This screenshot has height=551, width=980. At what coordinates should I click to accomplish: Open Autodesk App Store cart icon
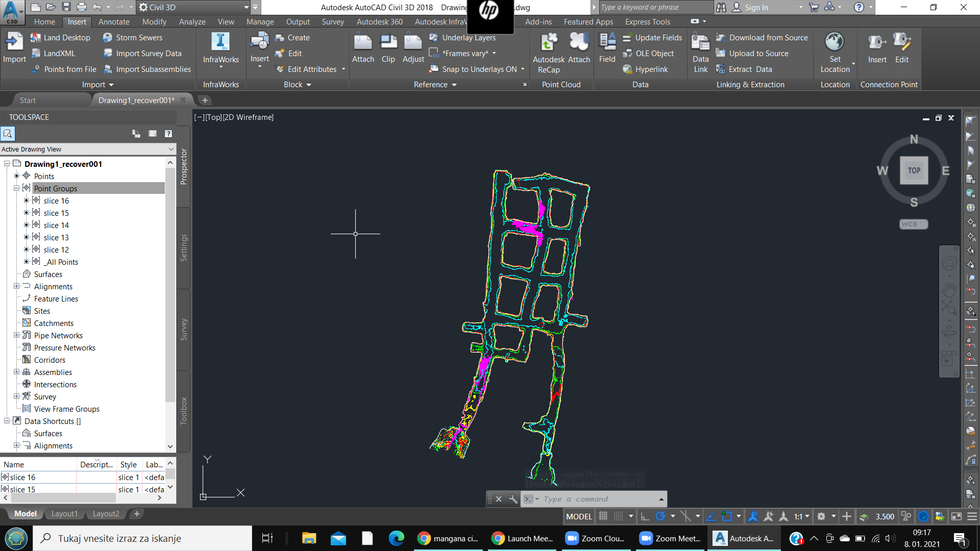click(x=814, y=7)
